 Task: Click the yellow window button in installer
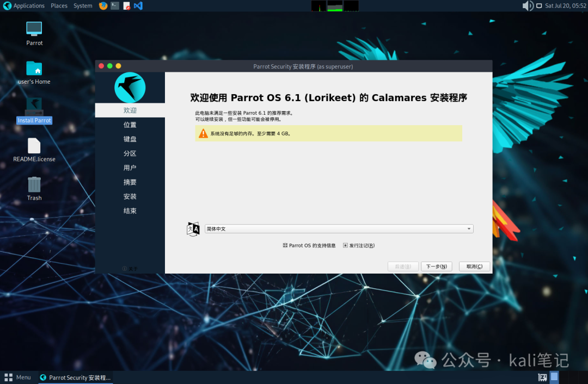(119, 66)
